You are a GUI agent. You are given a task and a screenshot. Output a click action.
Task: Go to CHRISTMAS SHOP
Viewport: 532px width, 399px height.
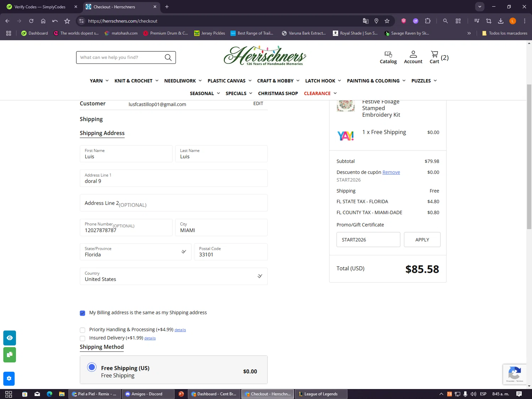click(278, 93)
